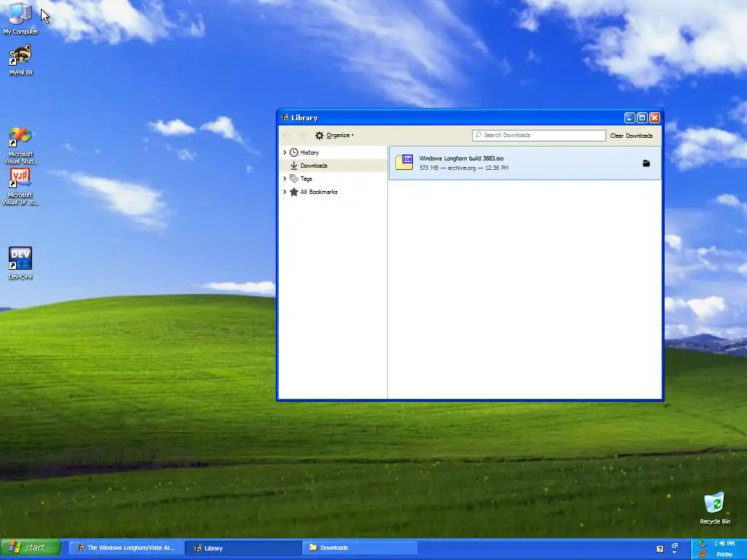Click the taskbar clock showing 1:46 PM
Screen dimensions: 747x560
pyautogui.click(x=724, y=543)
